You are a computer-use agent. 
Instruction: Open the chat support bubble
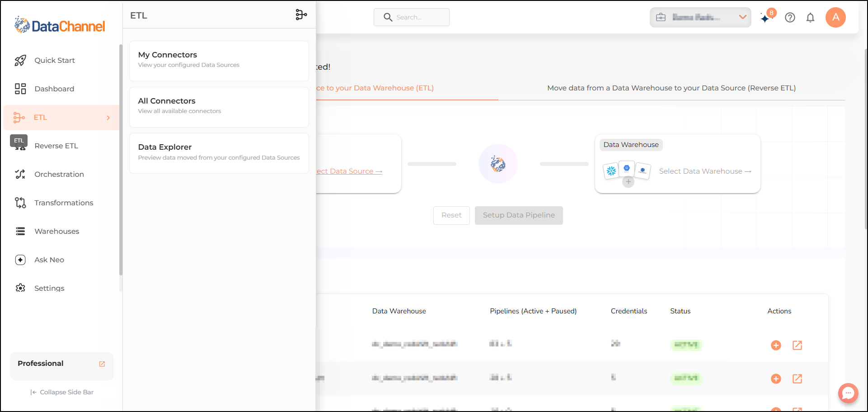[848, 393]
